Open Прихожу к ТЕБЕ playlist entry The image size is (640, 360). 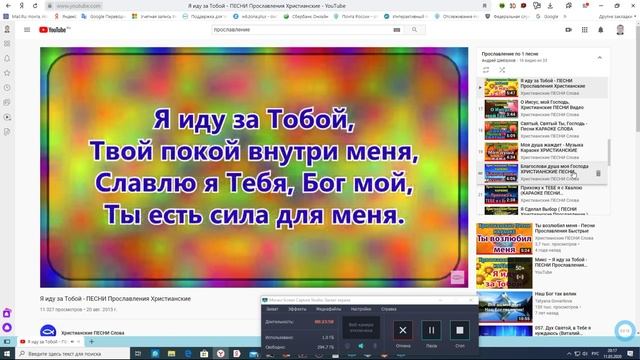pyautogui.click(x=542, y=194)
